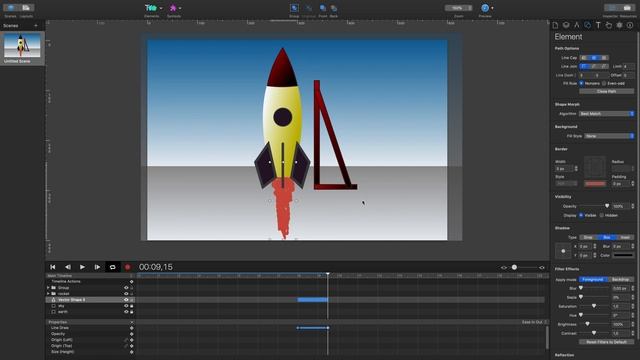Jump to start of timeline
This screenshot has height=360, width=640.
(53, 267)
